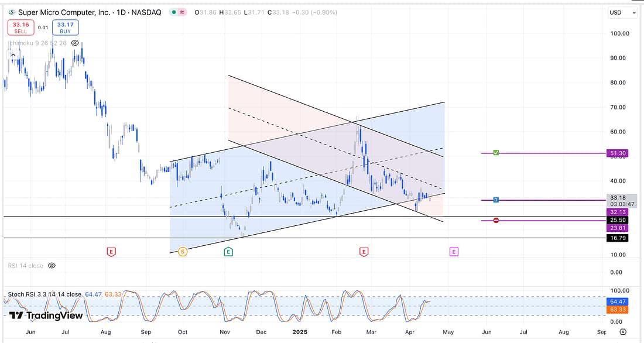
Task: Open the Stoch RSI indicator legend
Action: click(x=44, y=294)
